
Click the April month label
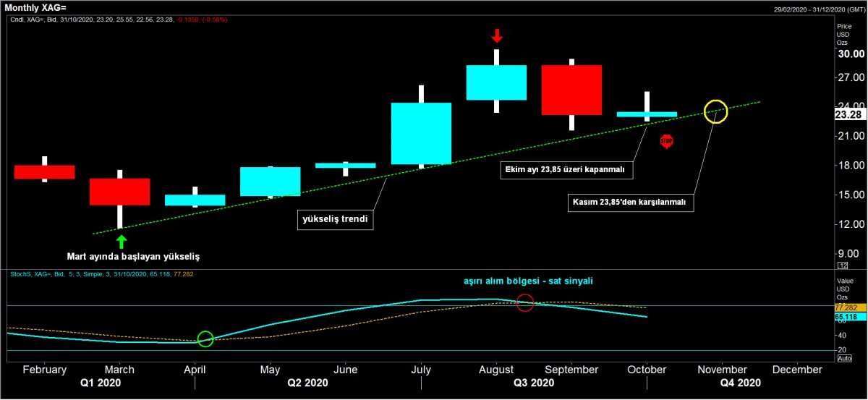pos(195,370)
